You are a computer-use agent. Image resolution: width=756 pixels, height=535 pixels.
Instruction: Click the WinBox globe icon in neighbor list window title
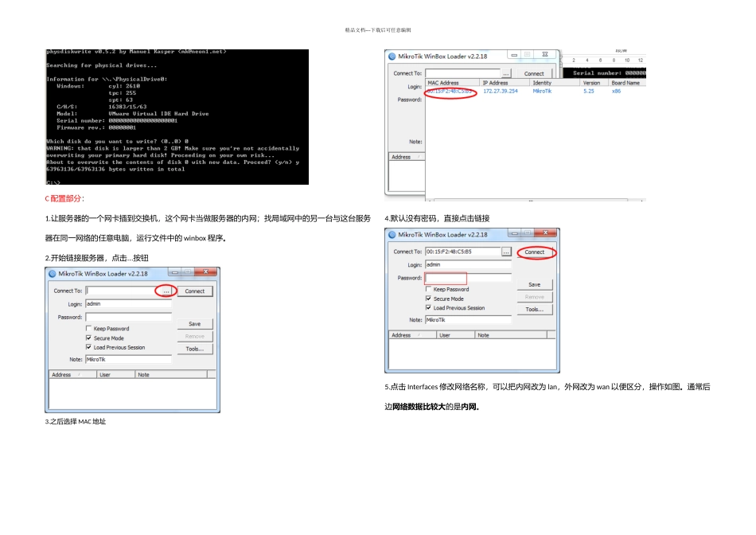(392, 57)
